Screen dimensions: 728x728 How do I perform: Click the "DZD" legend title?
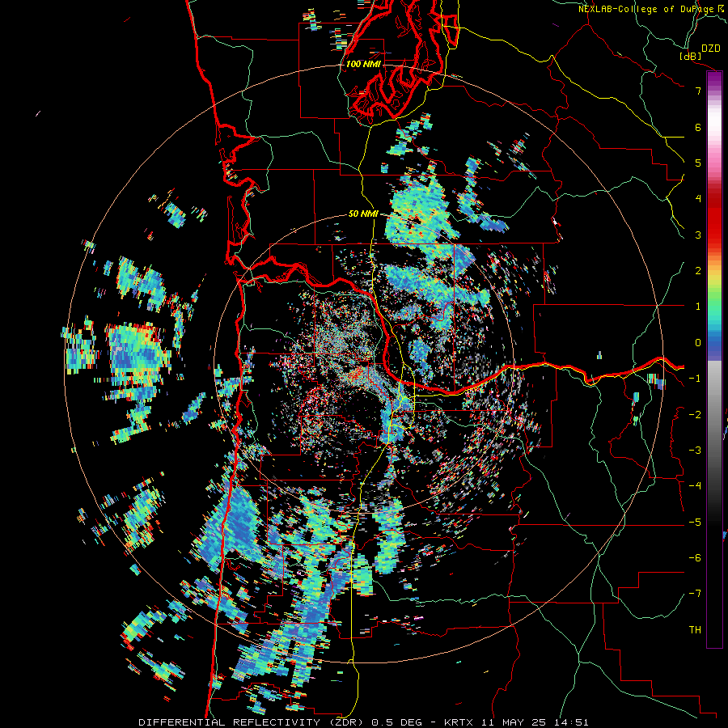pos(710,49)
